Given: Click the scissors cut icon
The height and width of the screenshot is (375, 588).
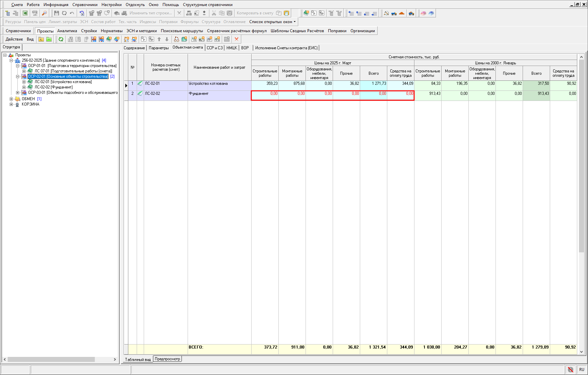Looking at the screenshot, I should 214,13.
